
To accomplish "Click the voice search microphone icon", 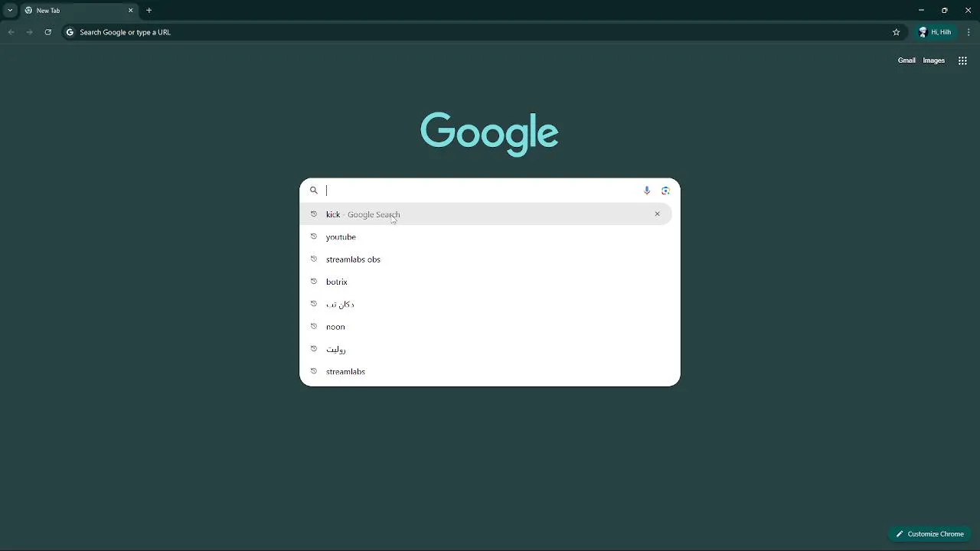I will (x=647, y=191).
